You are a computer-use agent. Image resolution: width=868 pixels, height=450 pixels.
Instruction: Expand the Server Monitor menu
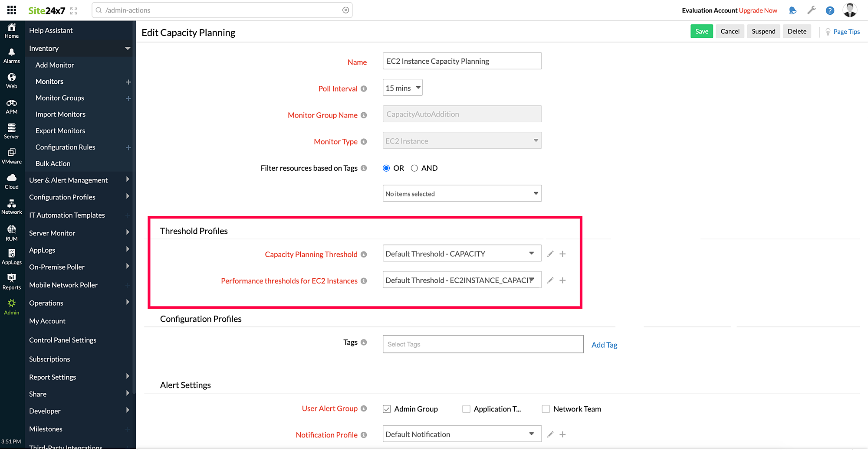click(x=52, y=233)
